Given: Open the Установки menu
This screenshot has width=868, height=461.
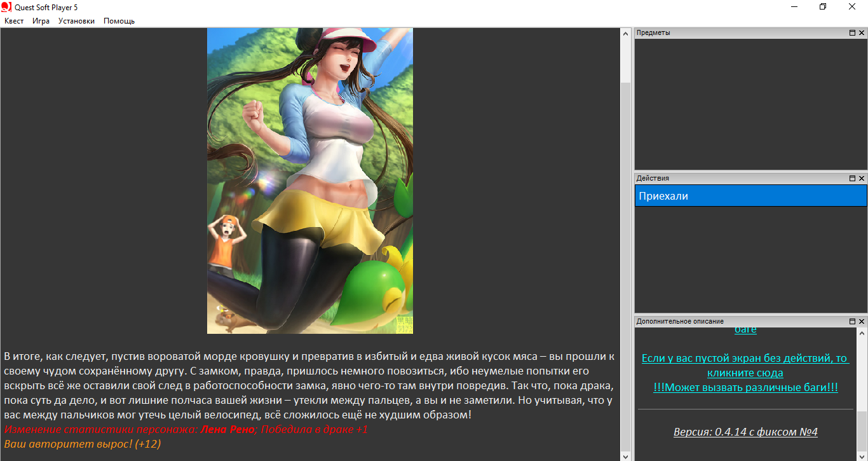Looking at the screenshot, I should click(76, 21).
